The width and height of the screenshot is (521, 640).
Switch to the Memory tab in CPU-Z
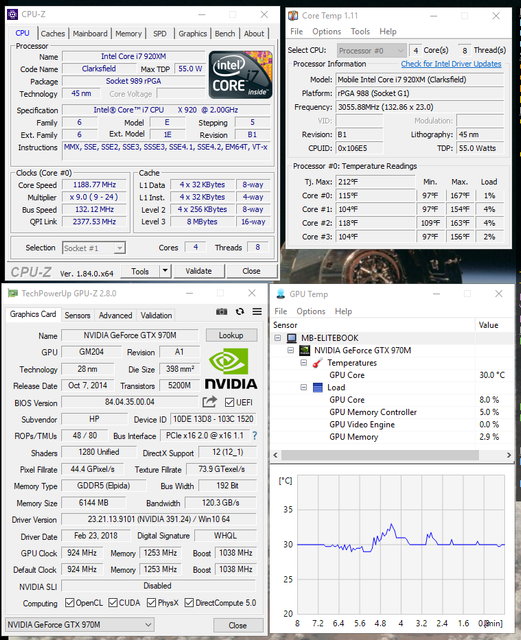(128, 33)
